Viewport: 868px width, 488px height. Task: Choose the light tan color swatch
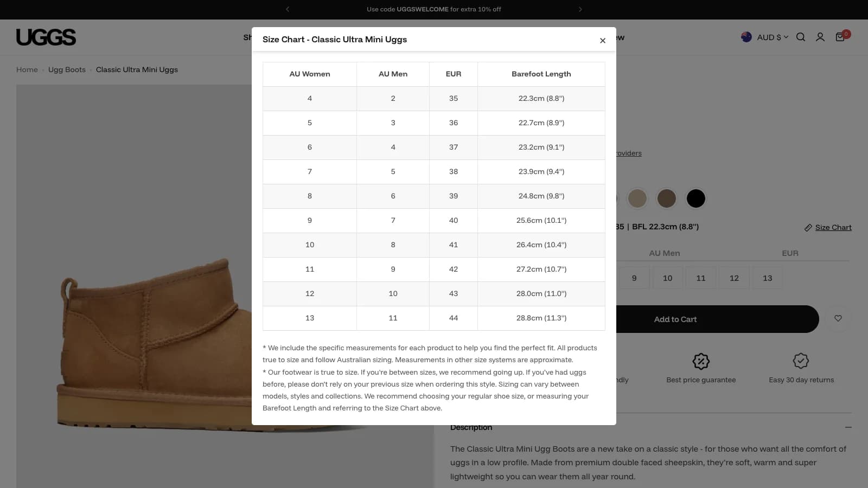tap(637, 198)
